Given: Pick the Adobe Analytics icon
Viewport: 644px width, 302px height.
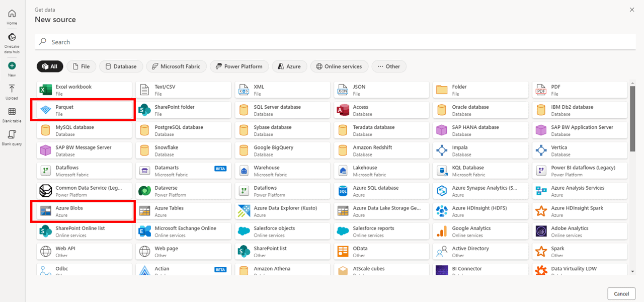Looking at the screenshot, I should click(x=541, y=231).
